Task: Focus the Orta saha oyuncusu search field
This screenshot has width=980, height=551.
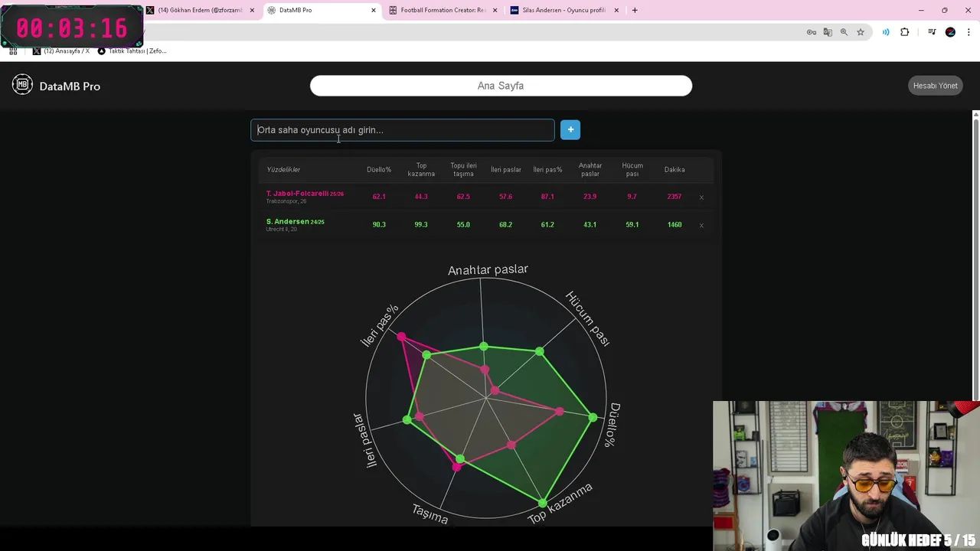Action: pyautogui.click(x=403, y=130)
